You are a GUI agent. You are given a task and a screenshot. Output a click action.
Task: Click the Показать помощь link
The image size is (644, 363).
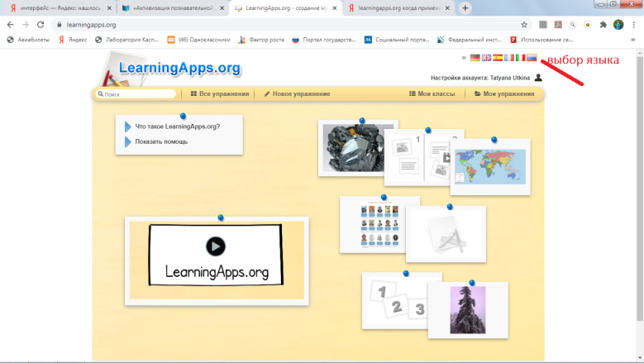point(161,141)
